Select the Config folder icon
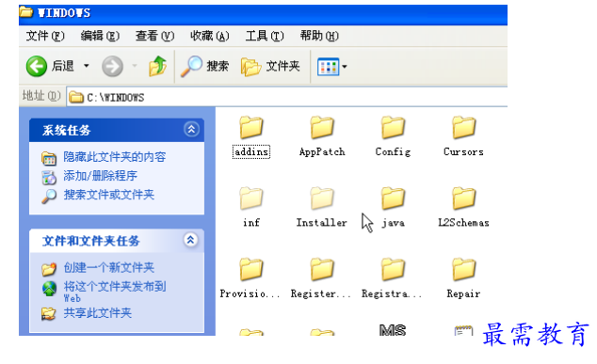This screenshot has height=364, width=597. click(393, 127)
